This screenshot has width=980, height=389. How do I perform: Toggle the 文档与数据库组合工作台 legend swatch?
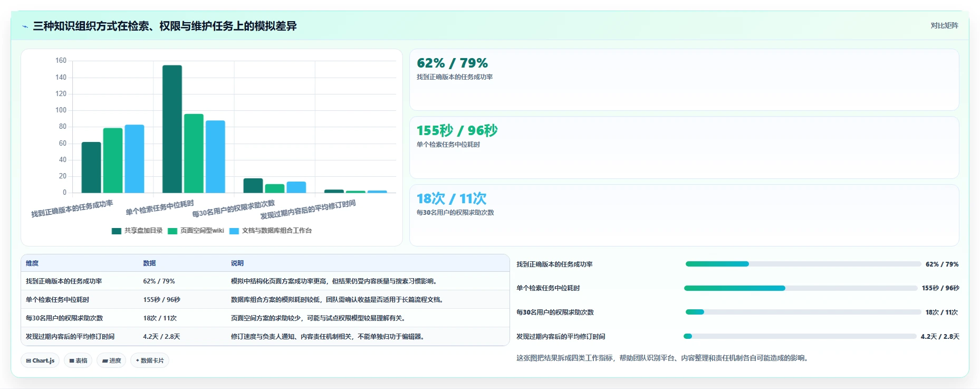pyautogui.click(x=234, y=231)
